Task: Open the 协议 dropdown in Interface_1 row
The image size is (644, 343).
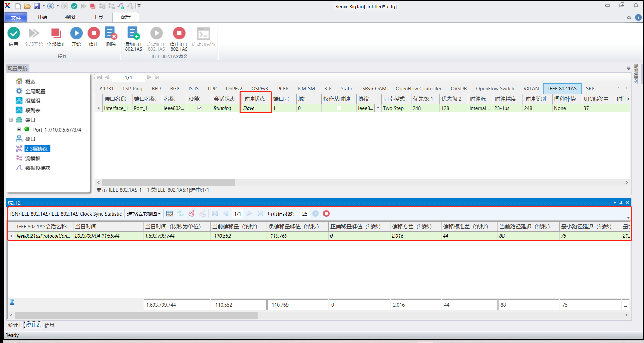Action: pos(378,108)
